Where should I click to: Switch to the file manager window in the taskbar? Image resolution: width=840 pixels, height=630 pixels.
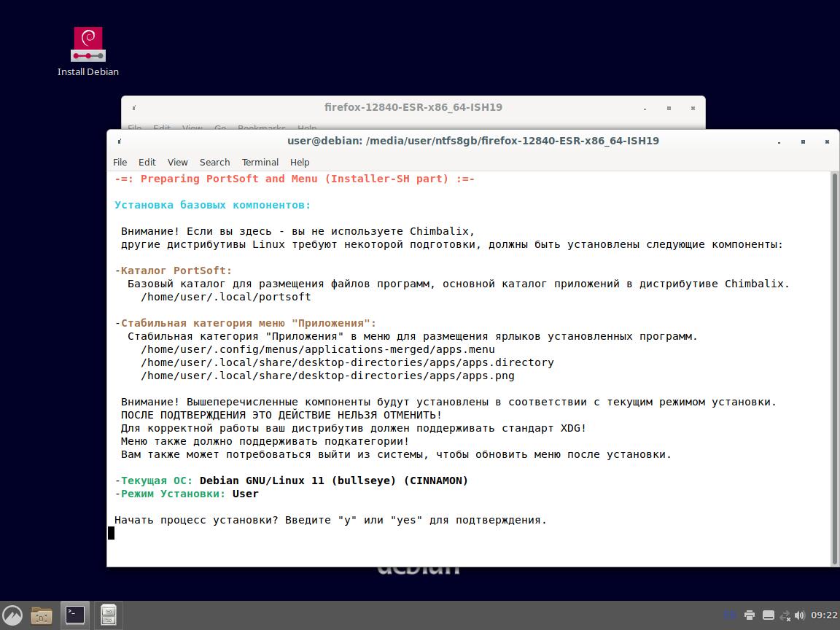108,615
